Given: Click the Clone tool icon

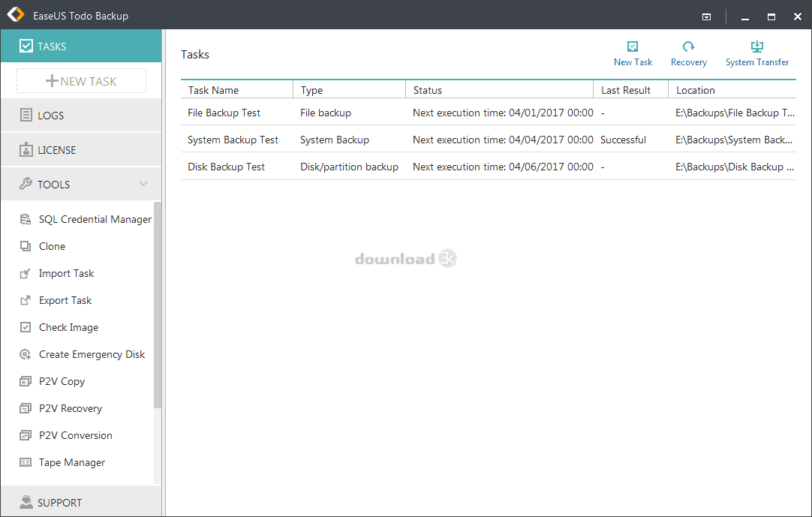Looking at the screenshot, I should pyautogui.click(x=26, y=246).
